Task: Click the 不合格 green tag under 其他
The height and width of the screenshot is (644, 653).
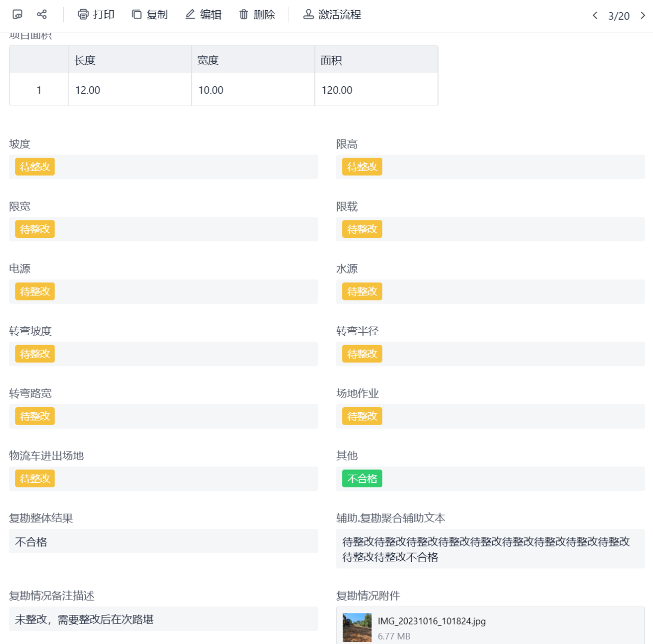Action: coord(362,479)
